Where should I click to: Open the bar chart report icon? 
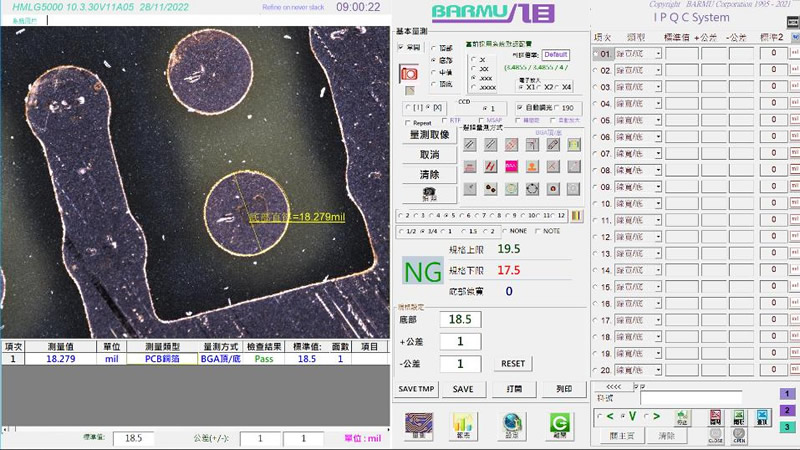(464, 424)
